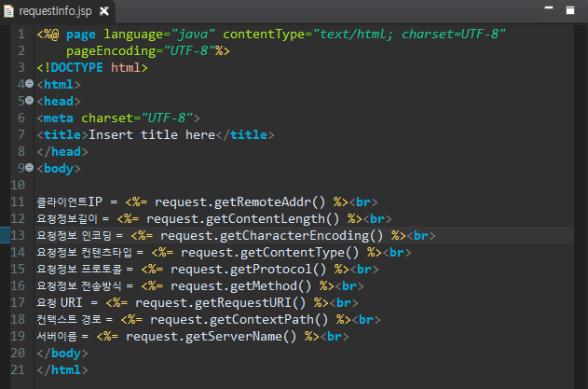Click the 'meta' tag on line 6

[58, 118]
